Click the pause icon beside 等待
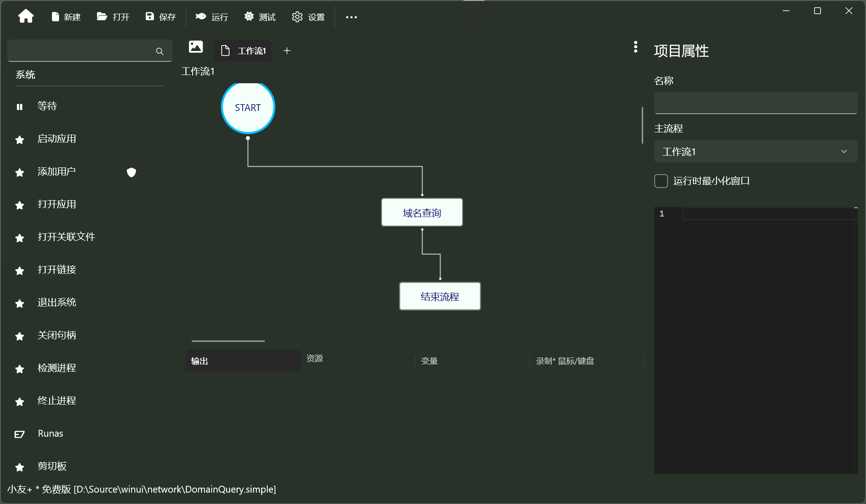866x504 pixels. (19, 106)
